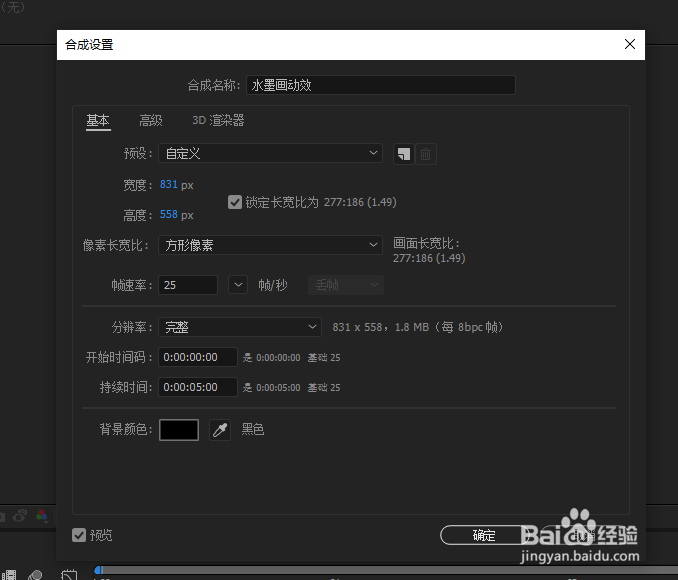Toggle 锁定长宽比 checkbox

click(234, 202)
